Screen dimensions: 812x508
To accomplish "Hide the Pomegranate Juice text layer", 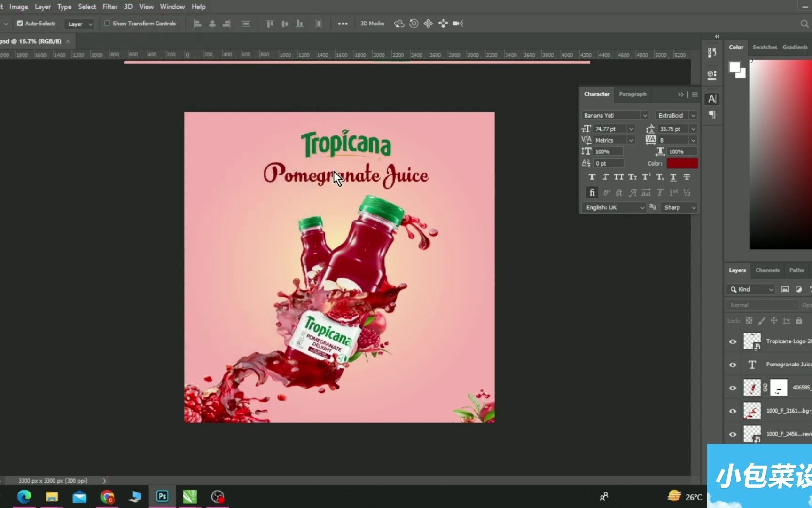I will (733, 365).
